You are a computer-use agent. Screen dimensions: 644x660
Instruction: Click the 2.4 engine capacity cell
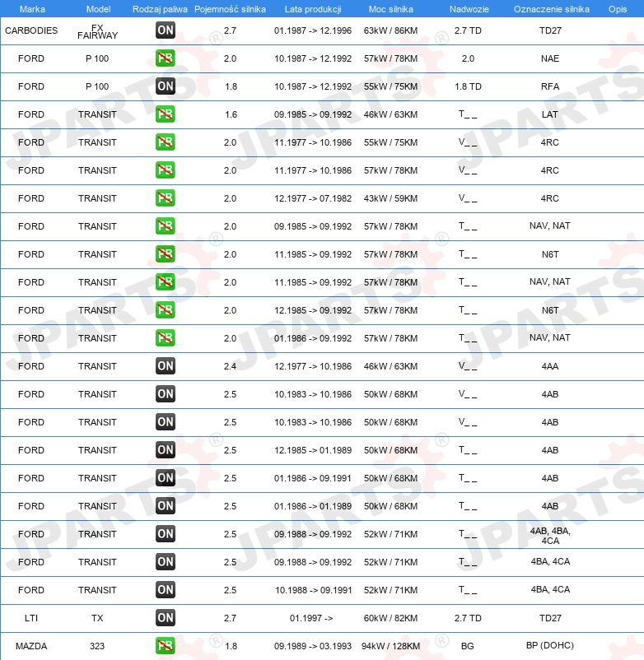point(230,366)
